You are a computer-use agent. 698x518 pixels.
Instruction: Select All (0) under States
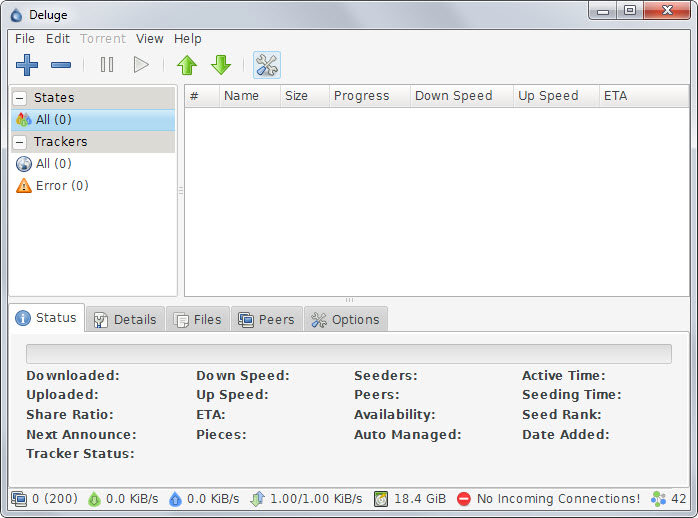(x=93, y=120)
